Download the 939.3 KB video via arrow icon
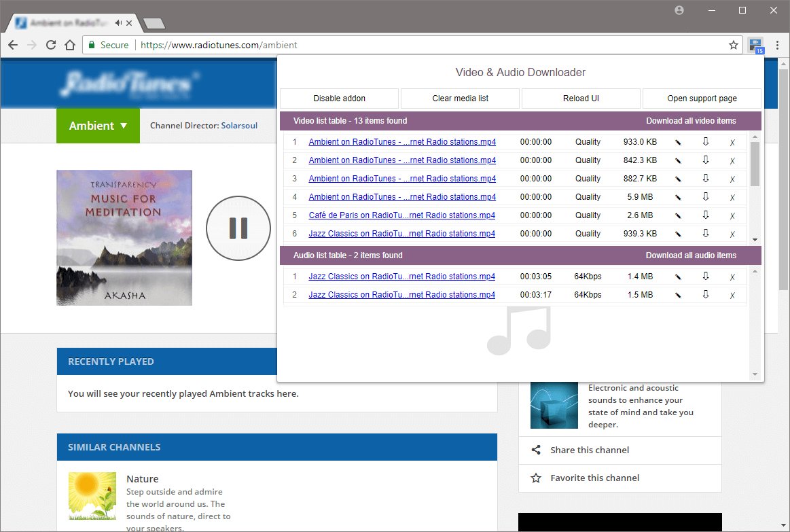Image resolution: width=790 pixels, height=532 pixels. pyautogui.click(x=706, y=233)
